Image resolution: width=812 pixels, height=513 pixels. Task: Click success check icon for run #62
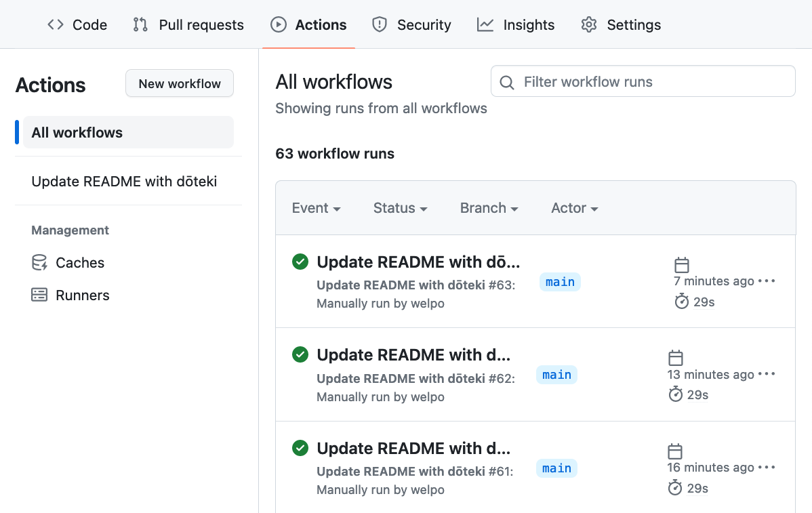tap(300, 354)
